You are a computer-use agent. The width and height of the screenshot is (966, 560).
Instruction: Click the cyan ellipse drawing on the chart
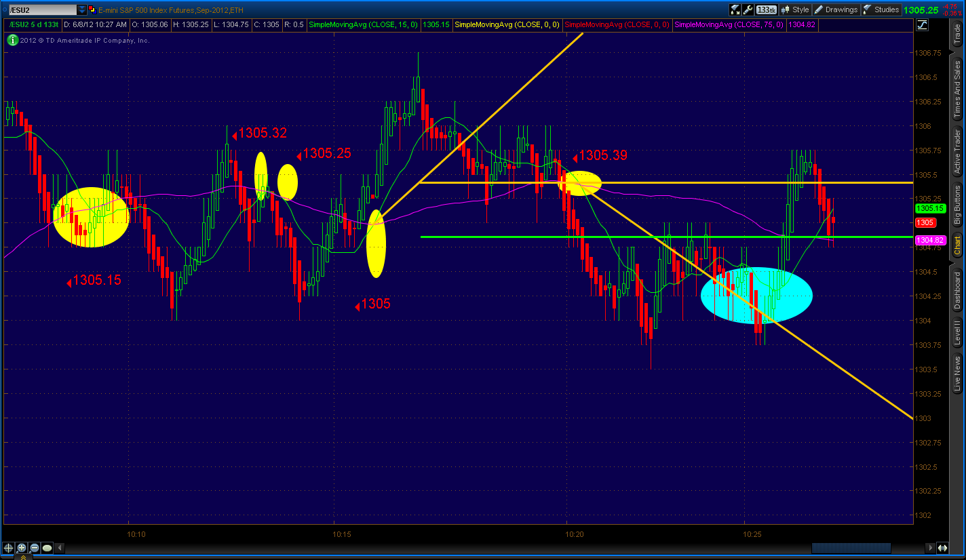(x=756, y=296)
